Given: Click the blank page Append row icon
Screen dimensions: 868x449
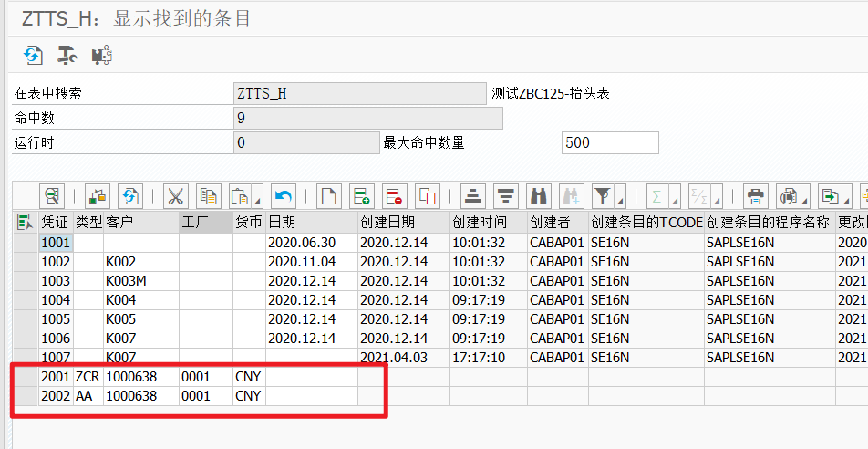Looking at the screenshot, I should pos(329,196).
